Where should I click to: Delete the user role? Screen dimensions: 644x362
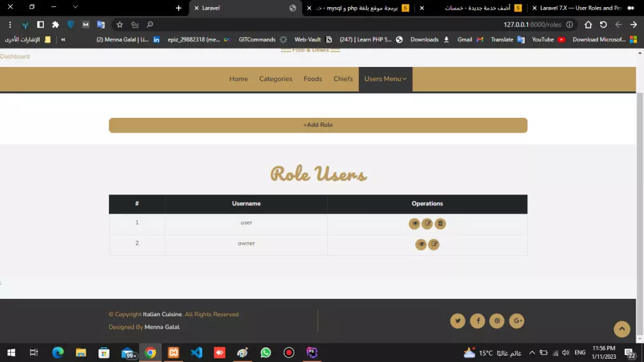440,224
